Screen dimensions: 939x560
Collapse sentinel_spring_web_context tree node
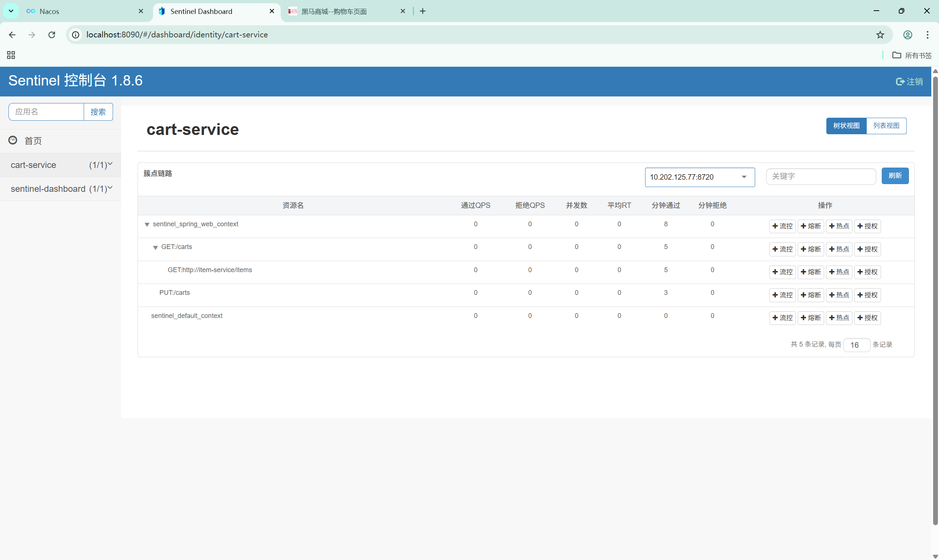click(x=147, y=224)
